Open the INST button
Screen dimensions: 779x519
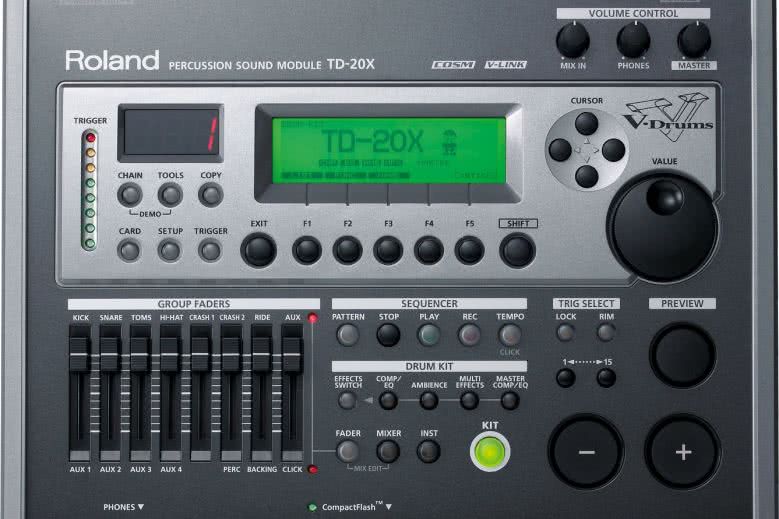click(428, 451)
